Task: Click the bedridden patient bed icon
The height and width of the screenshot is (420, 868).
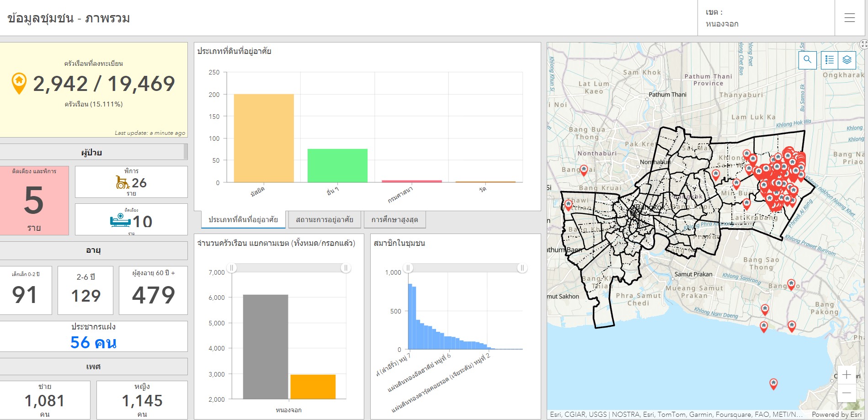Action: [120, 221]
